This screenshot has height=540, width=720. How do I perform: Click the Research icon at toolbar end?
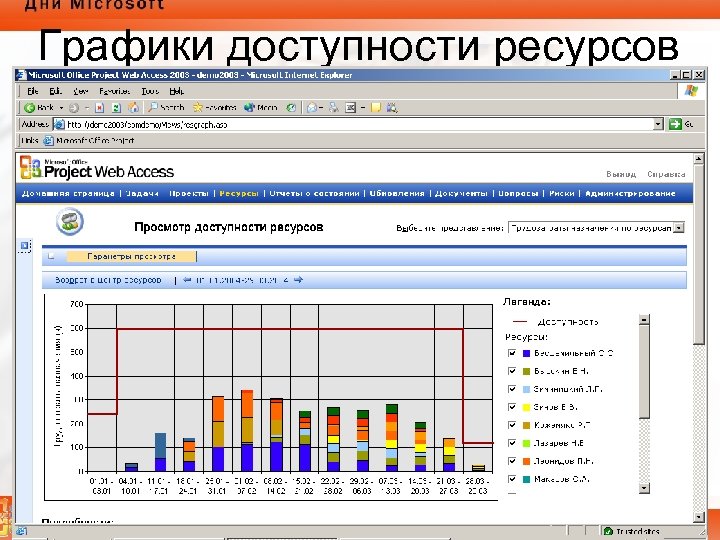[x=392, y=108]
